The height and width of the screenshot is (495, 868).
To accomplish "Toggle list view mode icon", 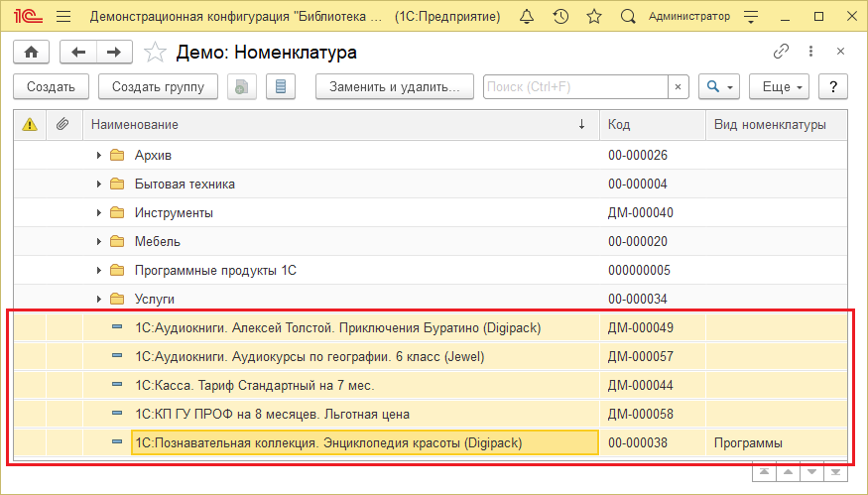I will click(x=281, y=87).
